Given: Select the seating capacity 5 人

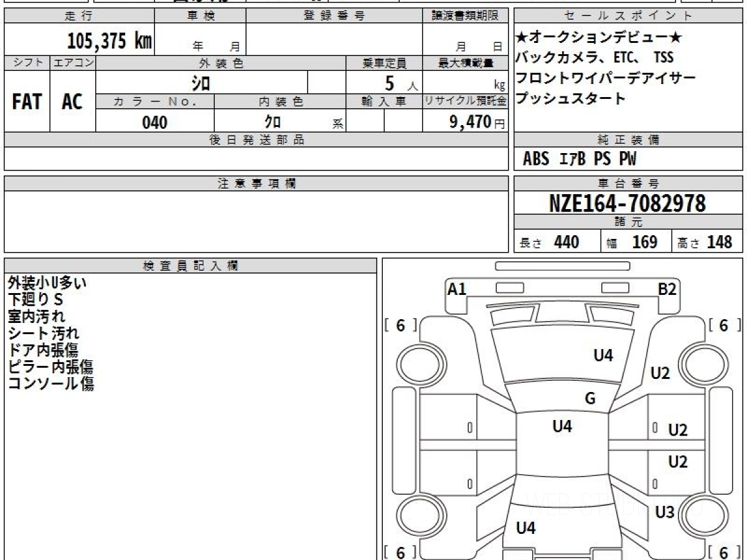Looking at the screenshot, I should pyautogui.click(x=402, y=83).
